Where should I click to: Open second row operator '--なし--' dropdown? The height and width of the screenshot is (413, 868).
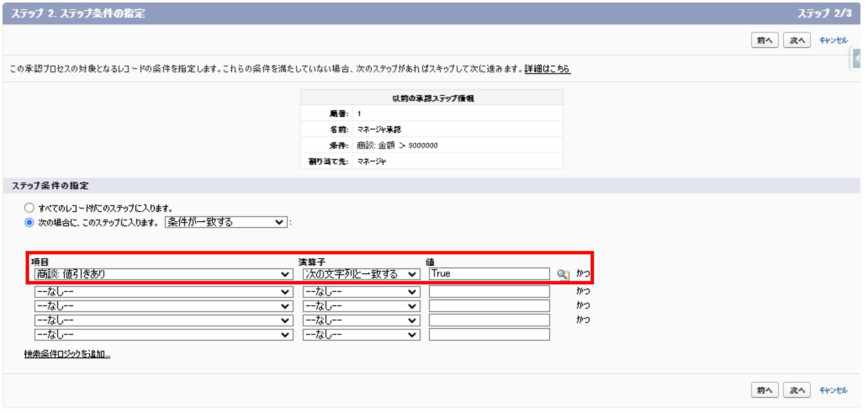(361, 292)
